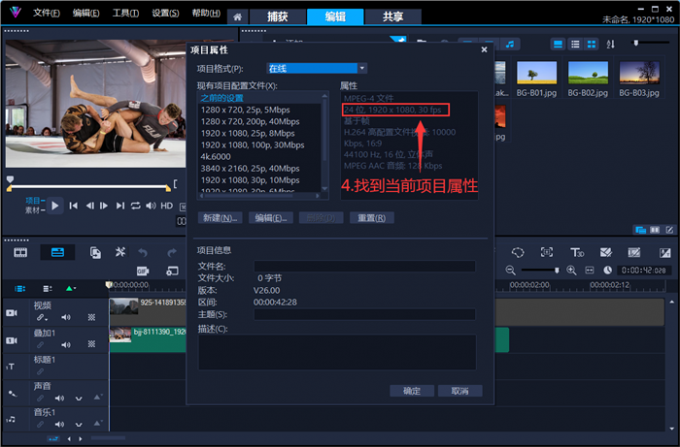Click the 新建(N) button
Image resolution: width=680 pixels, height=447 pixels.
coord(220,218)
